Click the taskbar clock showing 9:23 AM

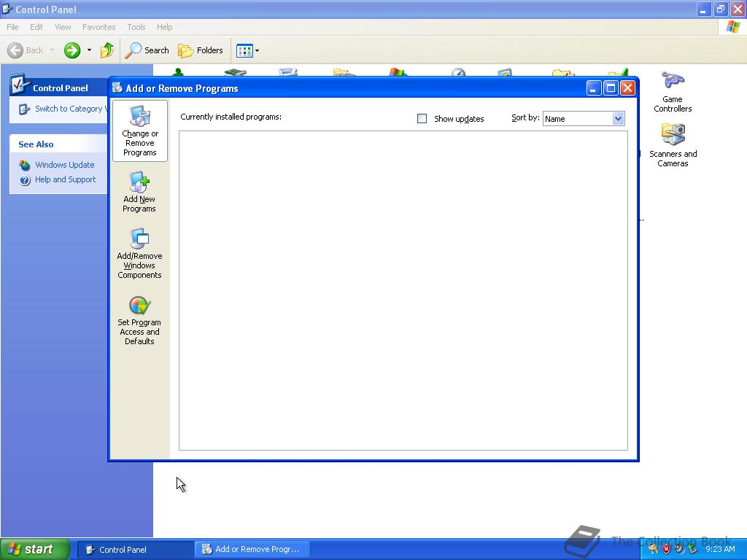(720, 550)
